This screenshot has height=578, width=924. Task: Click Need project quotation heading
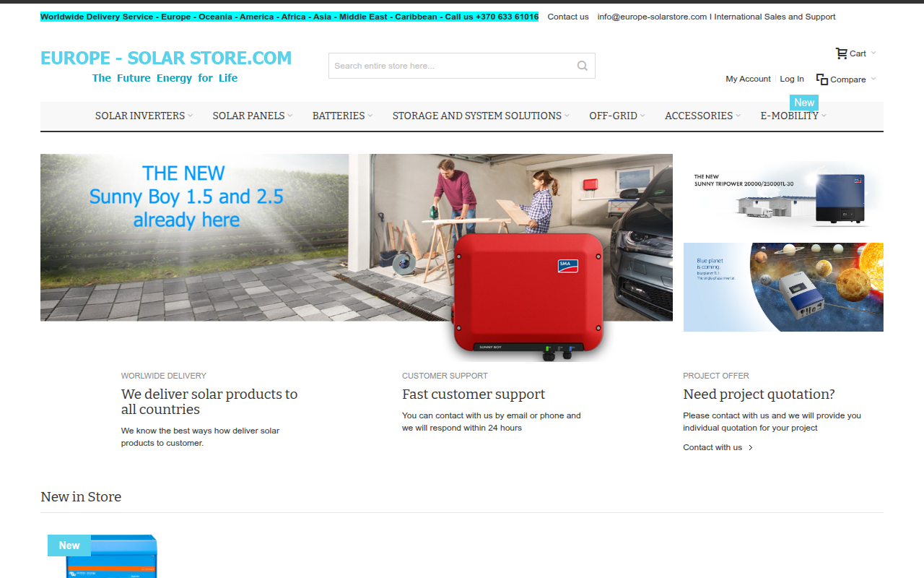759,394
